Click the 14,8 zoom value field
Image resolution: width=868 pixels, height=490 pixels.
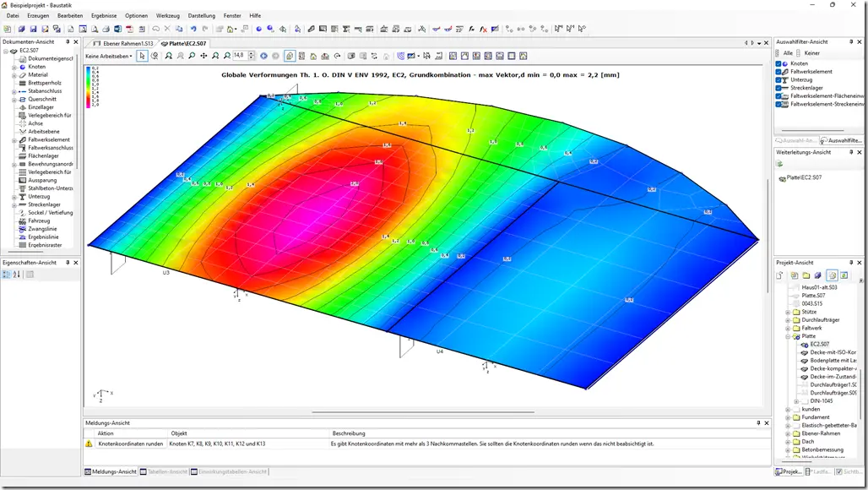(241, 56)
